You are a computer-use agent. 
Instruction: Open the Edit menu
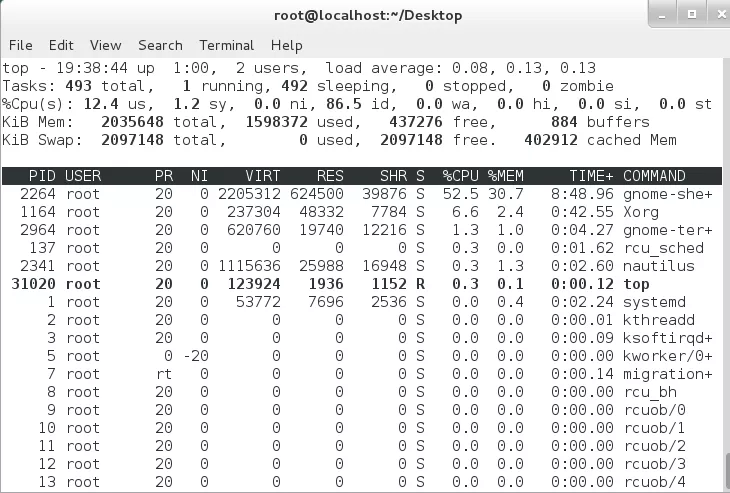pos(61,45)
